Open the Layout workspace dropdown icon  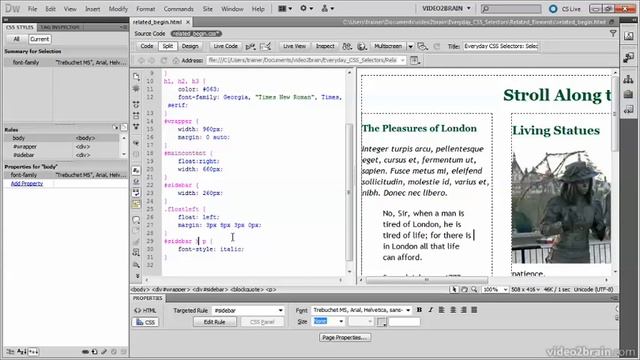point(285,8)
